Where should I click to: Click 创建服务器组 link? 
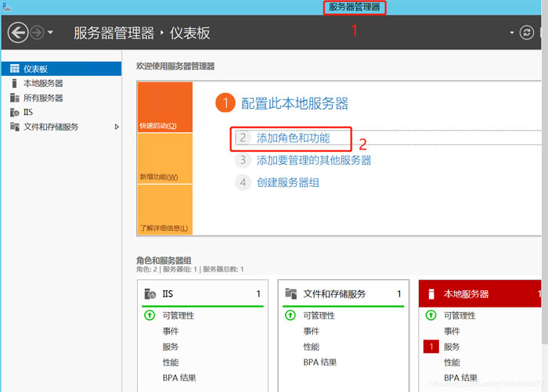pos(287,182)
